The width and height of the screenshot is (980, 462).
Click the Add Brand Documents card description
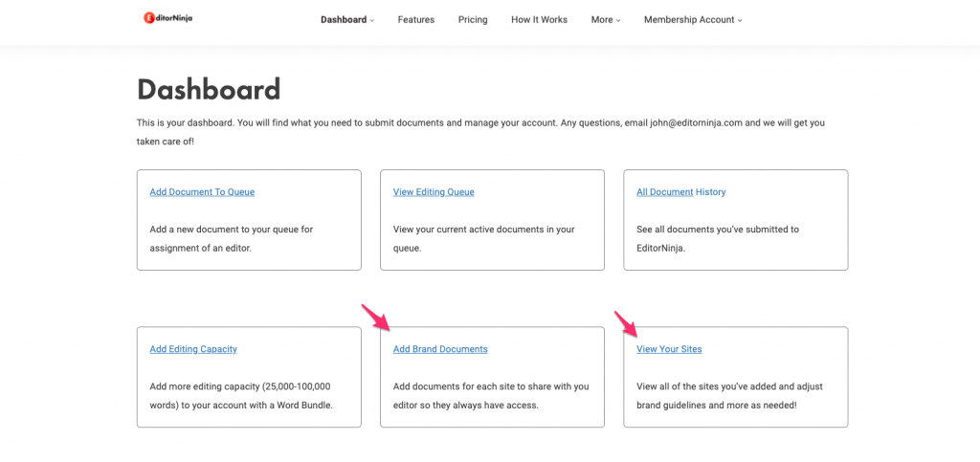point(491,395)
